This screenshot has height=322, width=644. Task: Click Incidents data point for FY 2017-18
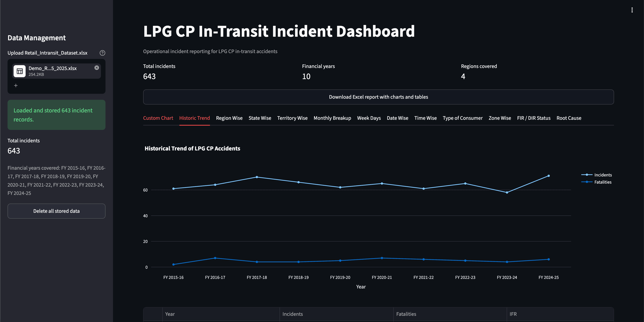point(257,177)
